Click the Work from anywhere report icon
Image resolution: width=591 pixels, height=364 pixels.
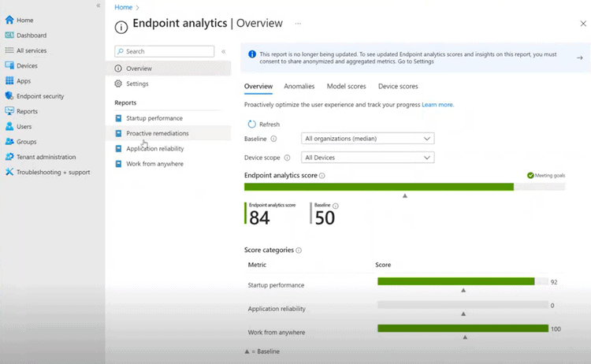point(118,164)
